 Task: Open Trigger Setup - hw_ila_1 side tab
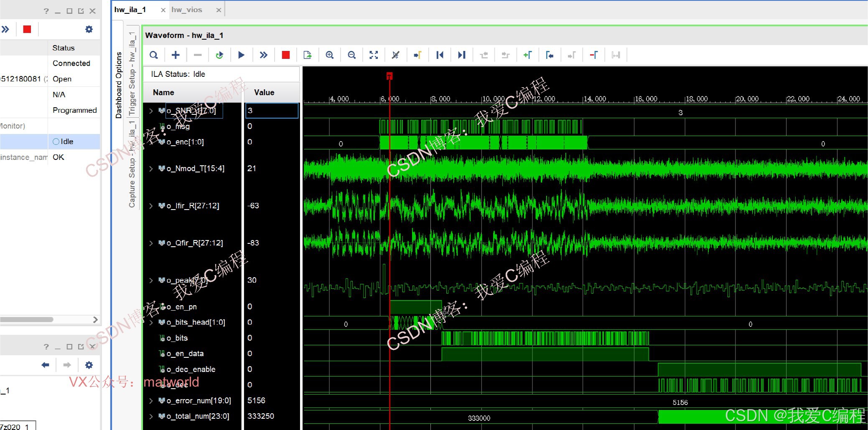click(132, 73)
